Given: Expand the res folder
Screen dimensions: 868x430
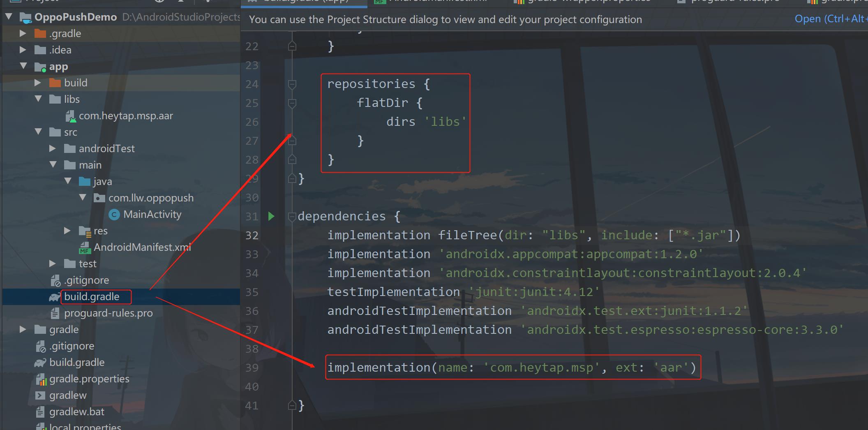Looking at the screenshot, I should [x=67, y=231].
